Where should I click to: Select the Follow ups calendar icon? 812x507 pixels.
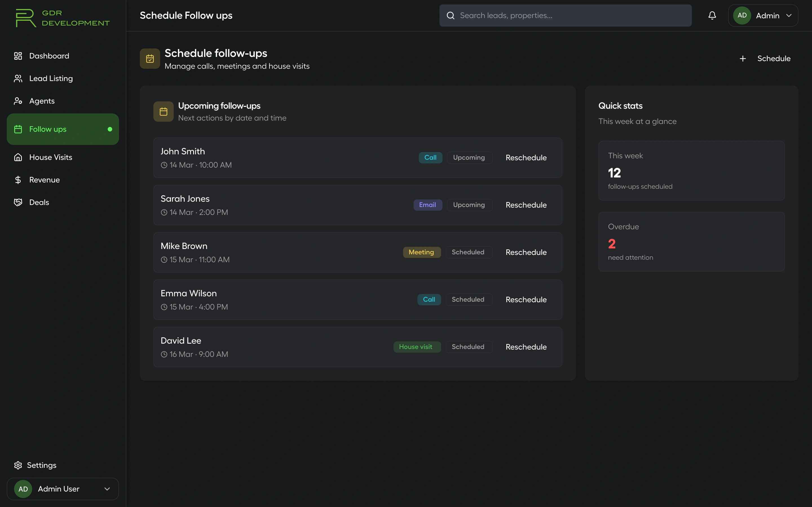tap(18, 129)
